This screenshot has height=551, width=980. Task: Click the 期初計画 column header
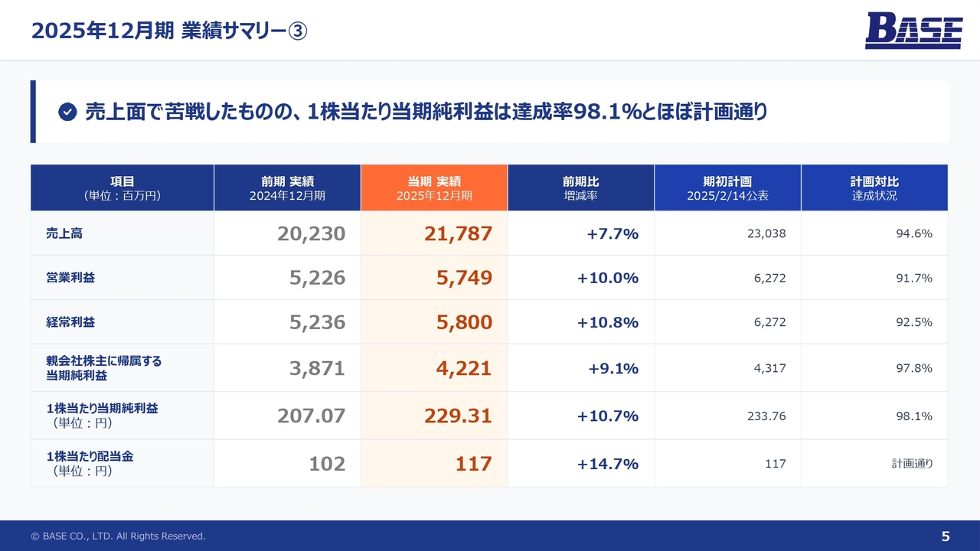pos(727,187)
